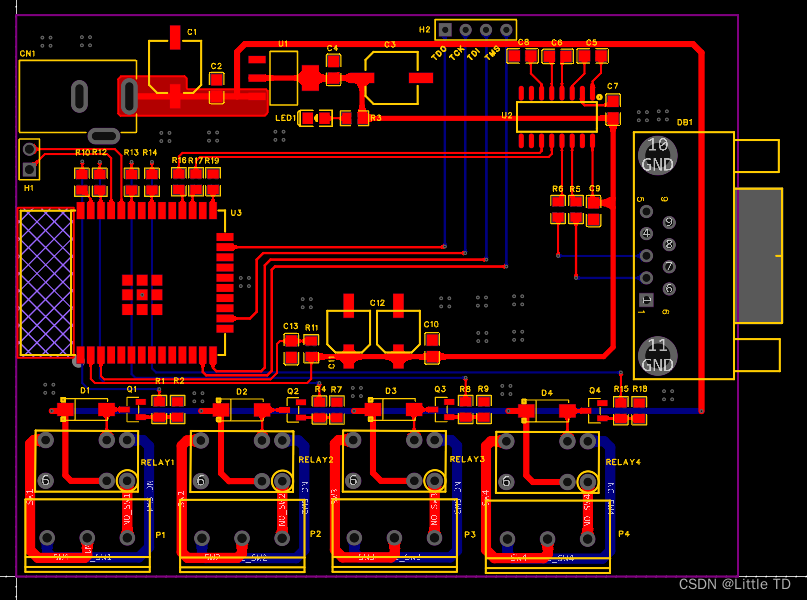
Task: Select the D1 diode designator
Action: pos(85,390)
